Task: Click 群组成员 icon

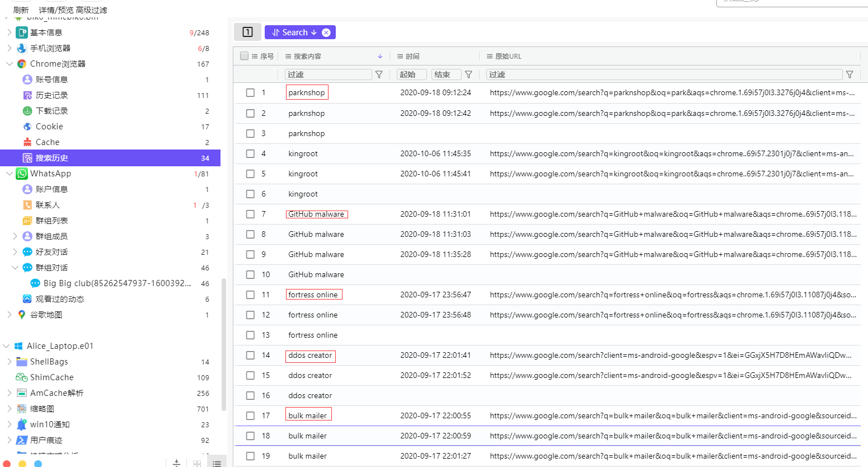Action: click(x=27, y=236)
